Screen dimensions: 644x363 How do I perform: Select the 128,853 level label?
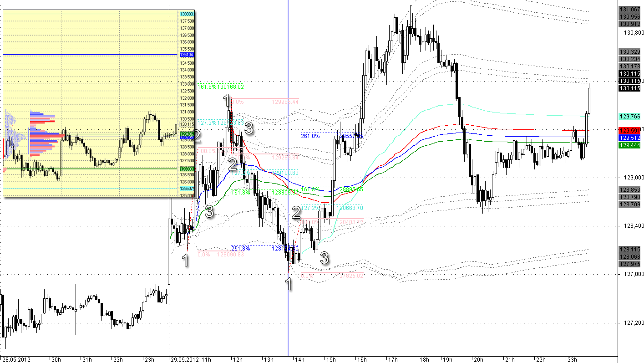630,189
